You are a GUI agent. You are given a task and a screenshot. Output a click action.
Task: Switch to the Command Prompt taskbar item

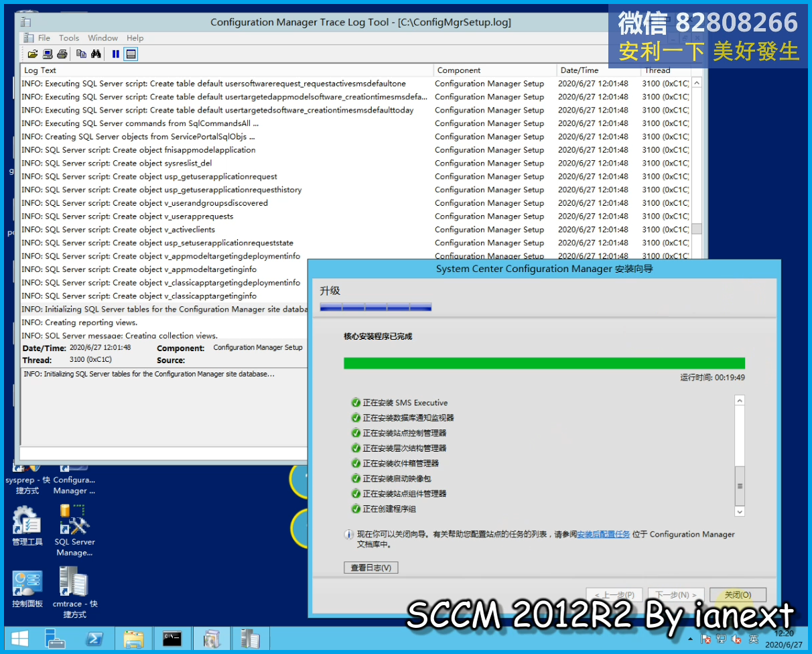[x=172, y=639]
